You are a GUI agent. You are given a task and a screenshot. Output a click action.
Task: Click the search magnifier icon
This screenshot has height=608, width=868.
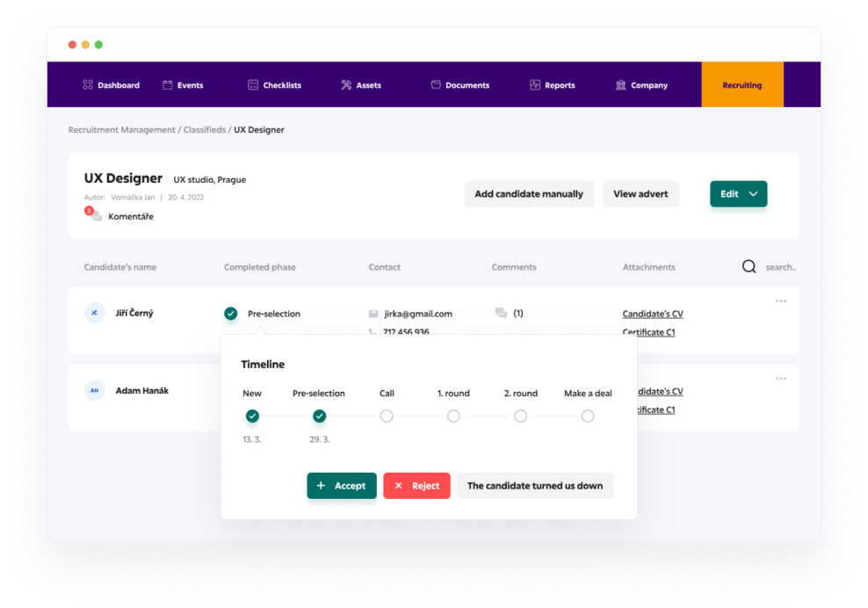point(749,266)
